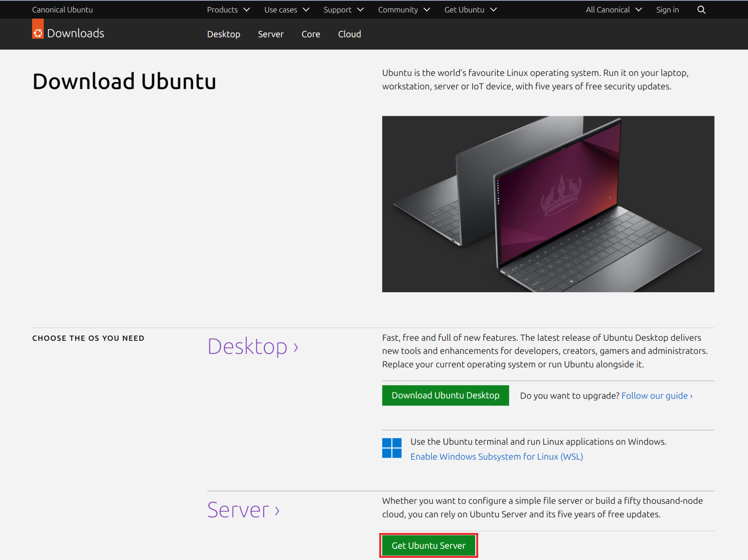Expand the Support menu chevron
The width and height of the screenshot is (748, 560).
click(x=360, y=10)
